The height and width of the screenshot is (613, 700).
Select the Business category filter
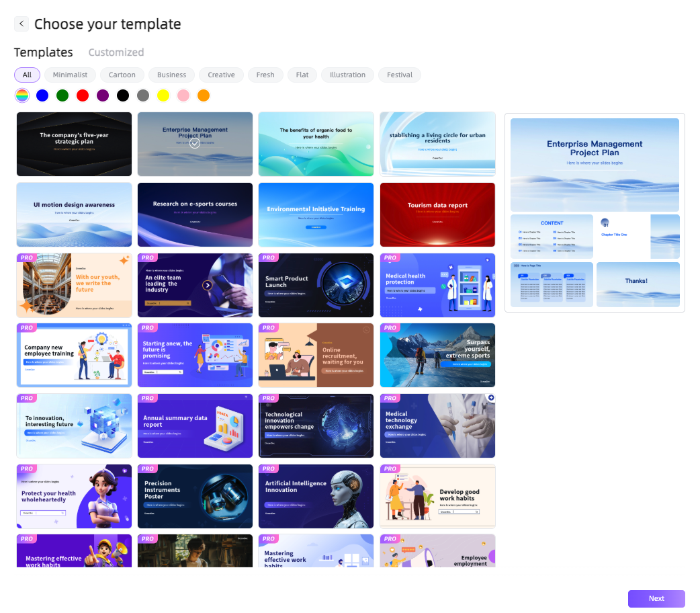click(x=172, y=75)
